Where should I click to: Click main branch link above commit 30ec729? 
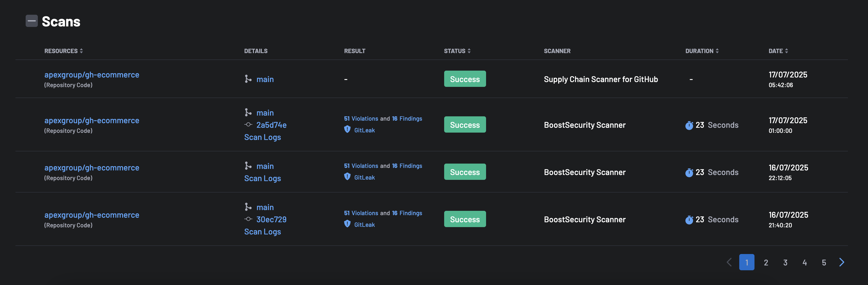[265, 207]
